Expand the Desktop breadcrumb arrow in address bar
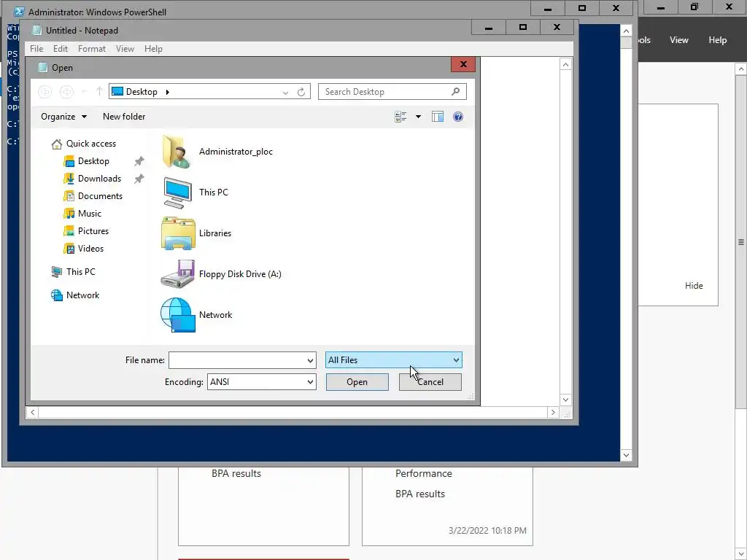 168,92
